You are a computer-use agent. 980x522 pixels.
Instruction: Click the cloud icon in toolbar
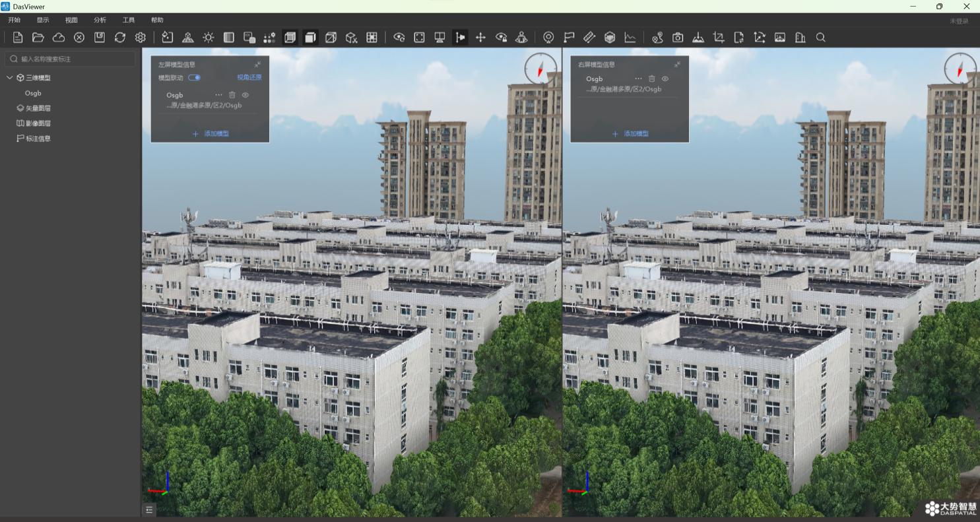point(59,38)
